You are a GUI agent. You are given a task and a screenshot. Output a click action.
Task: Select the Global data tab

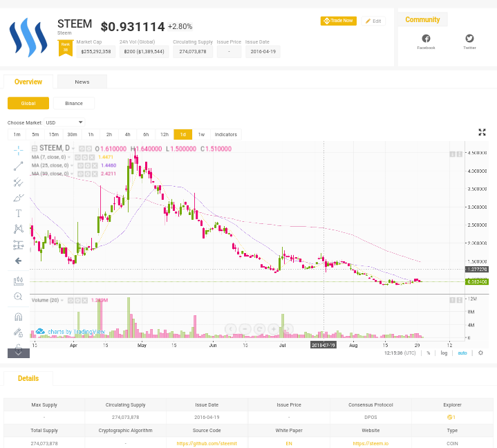pyautogui.click(x=28, y=104)
